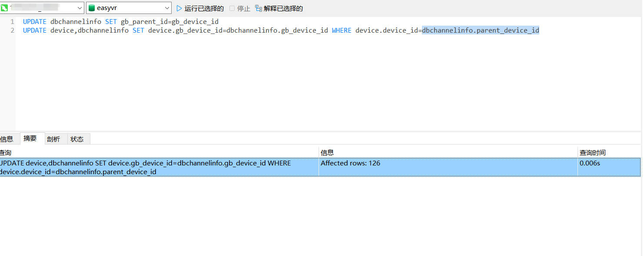644x256 pixels.
Task: Click the SET keyword on line 2
Action: click(x=138, y=30)
